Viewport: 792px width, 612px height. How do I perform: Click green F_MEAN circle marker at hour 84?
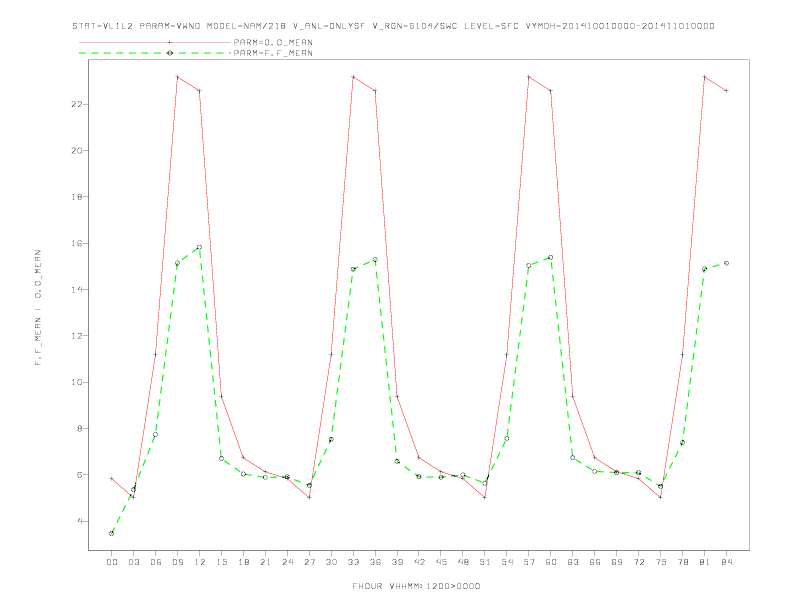point(726,263)
